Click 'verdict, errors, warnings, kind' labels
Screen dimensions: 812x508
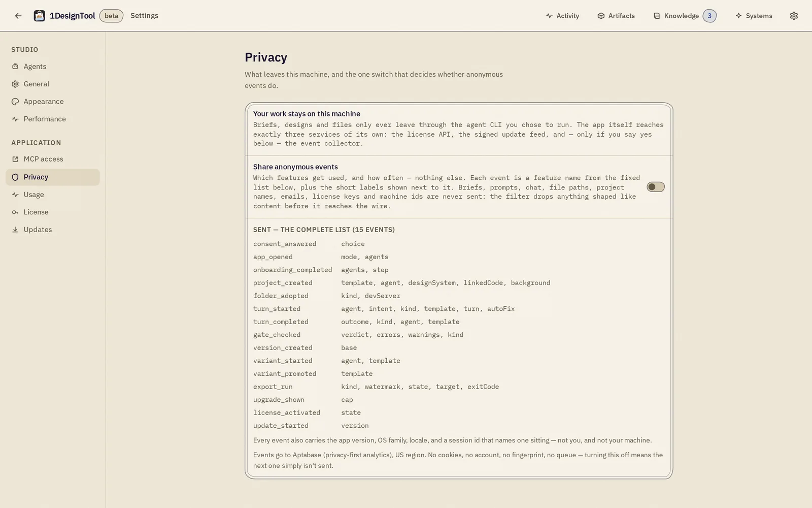tap(402, 335)
